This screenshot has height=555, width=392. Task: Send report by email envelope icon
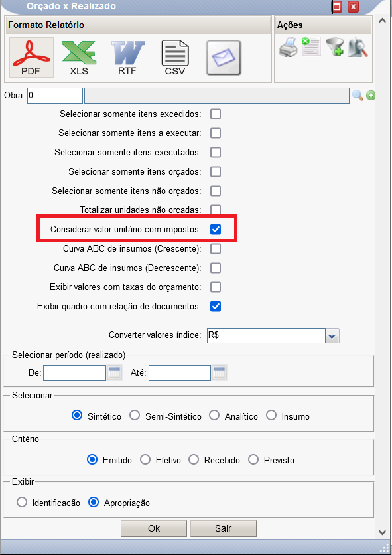(x=224, y=58)
